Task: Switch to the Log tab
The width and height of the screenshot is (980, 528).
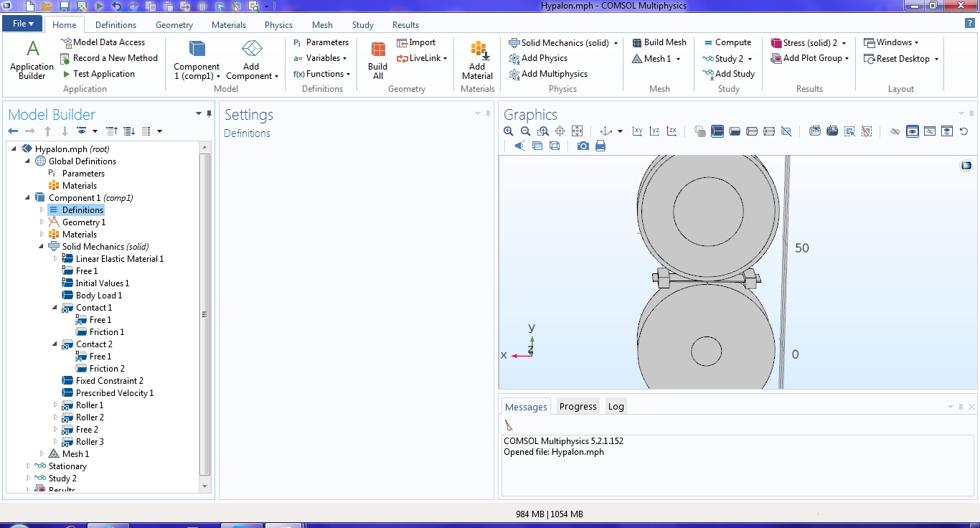Action: (x=616, y=407)
